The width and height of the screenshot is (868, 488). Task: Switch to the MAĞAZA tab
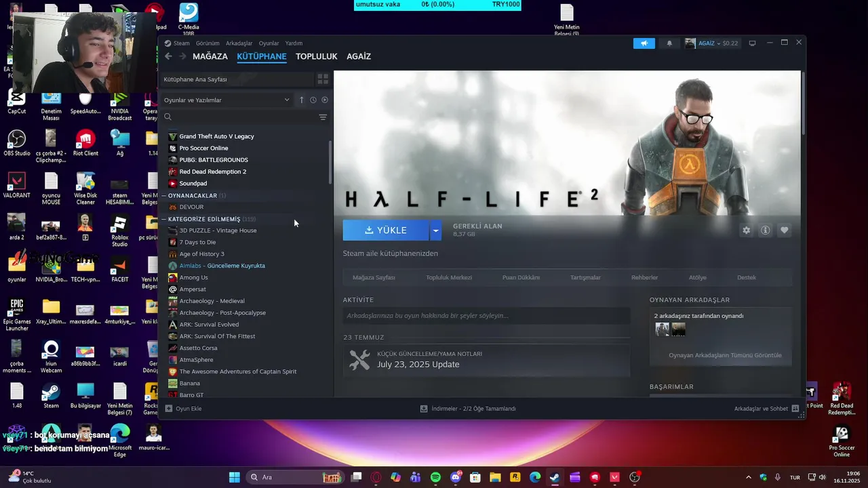click(x=210, y=56)
